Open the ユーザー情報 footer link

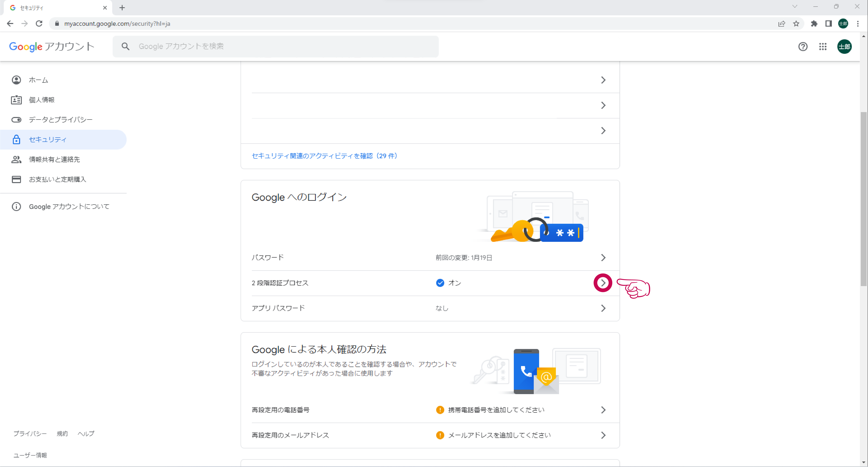[30, 455]
